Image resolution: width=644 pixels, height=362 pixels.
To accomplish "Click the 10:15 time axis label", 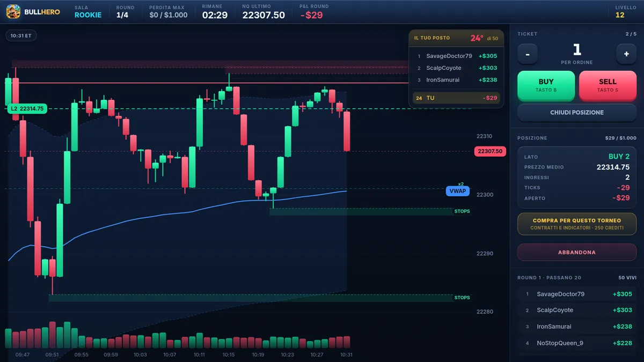I will pyautogui.click(x=228, y=354).
